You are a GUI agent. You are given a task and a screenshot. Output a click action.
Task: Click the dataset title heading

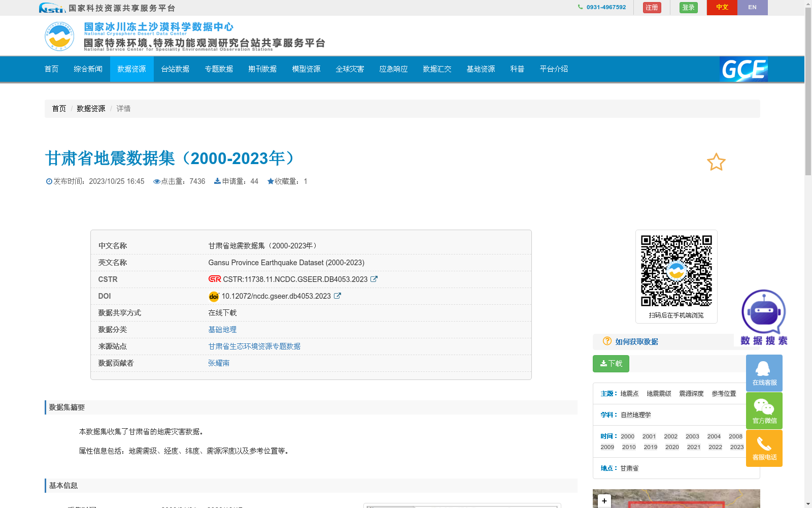pyautogui.click(x=172, y=158)
